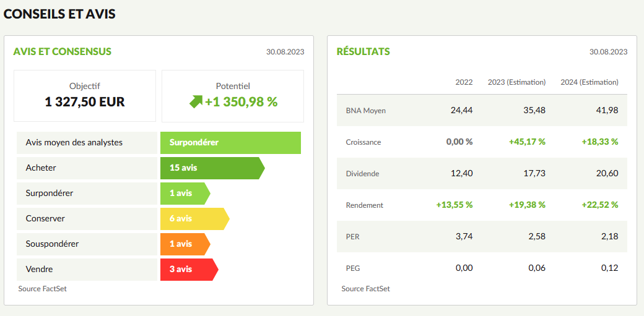Click the 2022 column header
Viewport: 644px width, 316px height.
(x=464, y=82)
